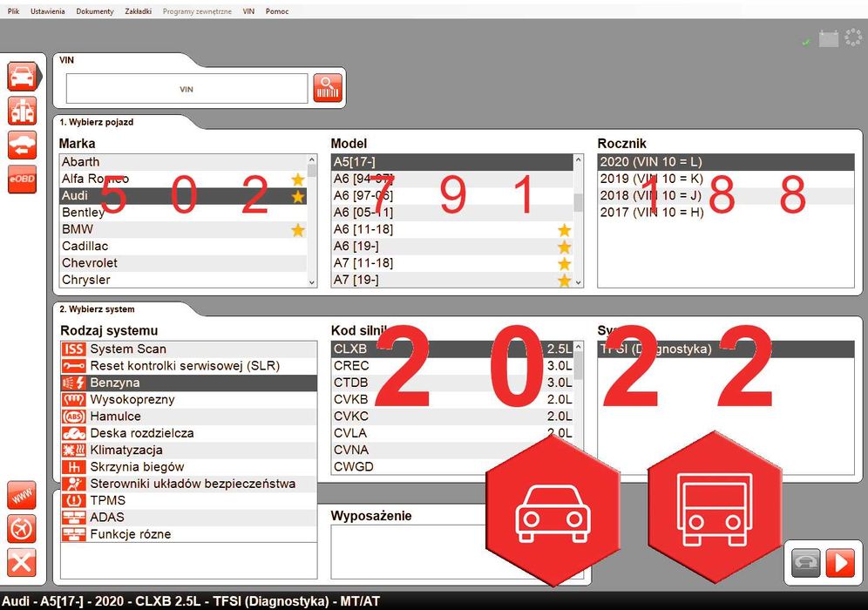Click the red X exit icon

coord(22,563)
